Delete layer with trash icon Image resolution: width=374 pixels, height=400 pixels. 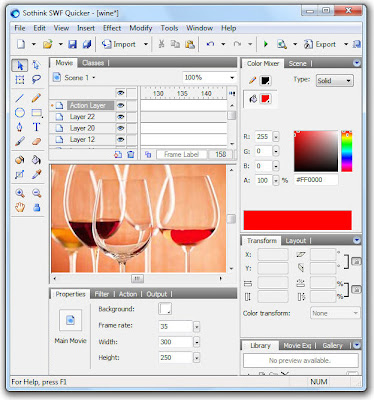[x=131, y=154]
